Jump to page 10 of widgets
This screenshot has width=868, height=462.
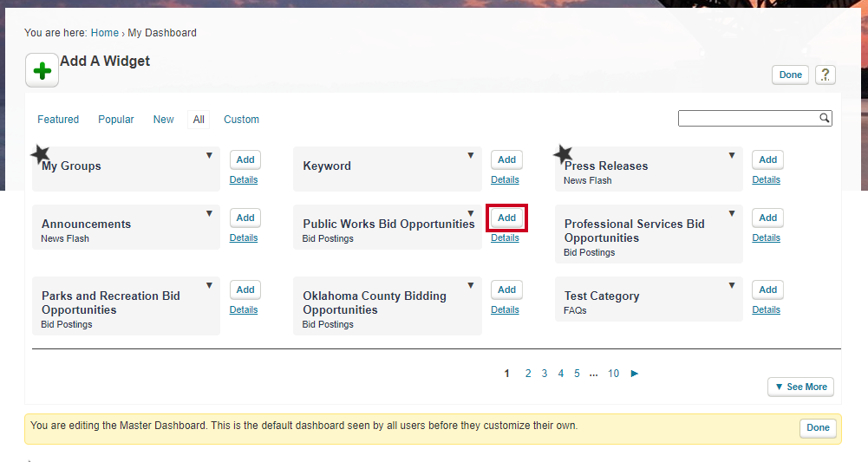click(x=613, y=374)
